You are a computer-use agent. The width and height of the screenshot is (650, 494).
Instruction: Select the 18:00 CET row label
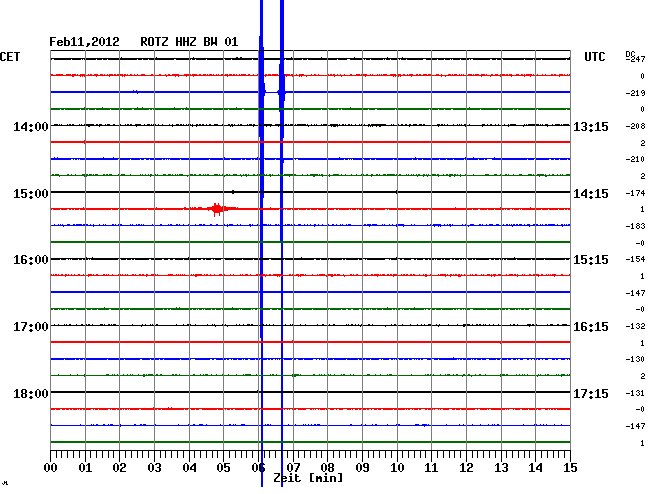click(x=31, y=393)
